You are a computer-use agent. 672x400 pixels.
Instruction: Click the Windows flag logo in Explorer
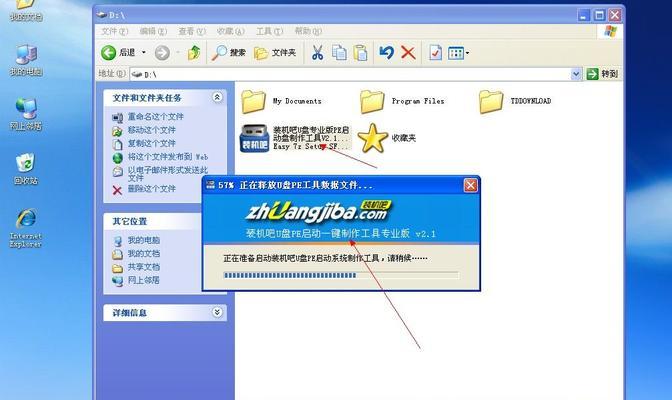(610, 31)
